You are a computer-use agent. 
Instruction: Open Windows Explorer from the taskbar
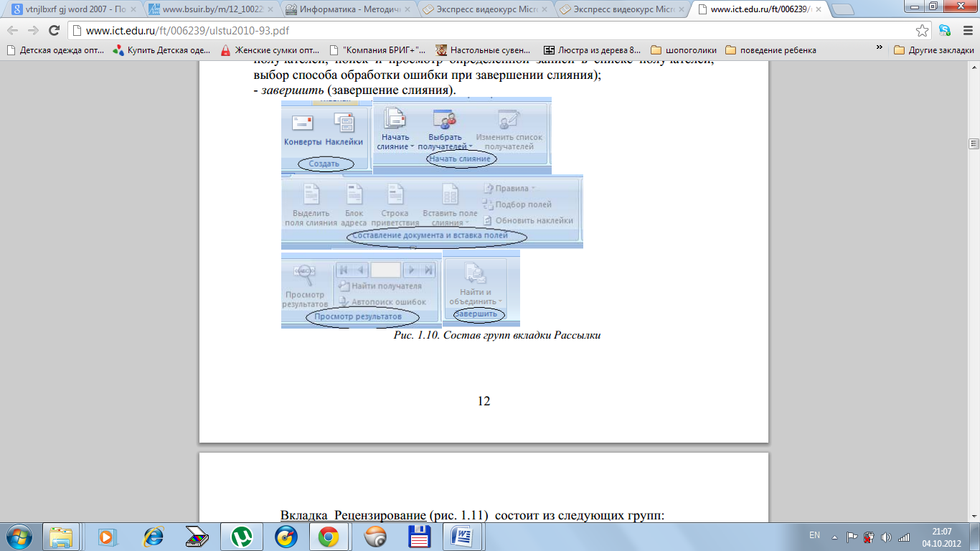(x=61, y=536)
